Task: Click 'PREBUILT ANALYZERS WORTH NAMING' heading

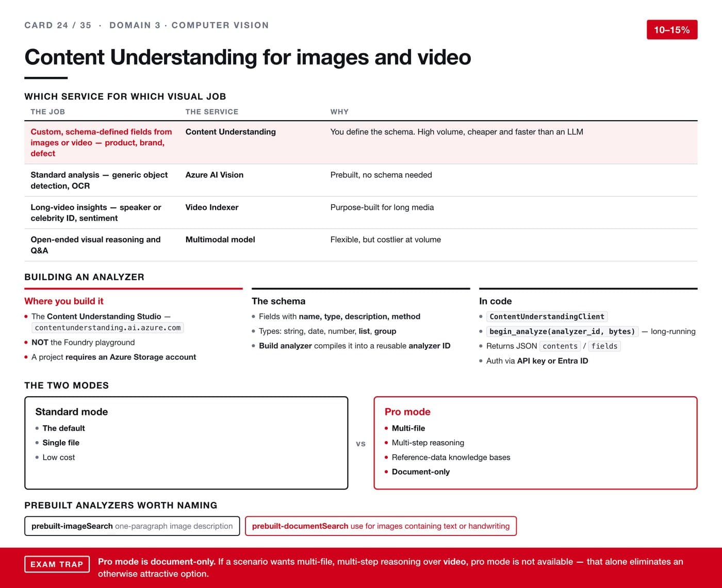Action: tap(121, 506)
